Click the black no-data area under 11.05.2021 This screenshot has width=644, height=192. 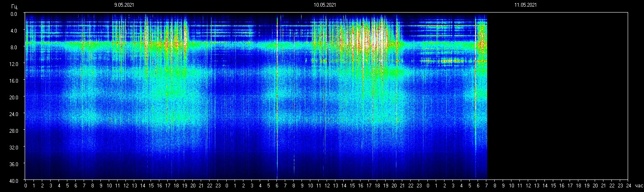pos(556,96)
